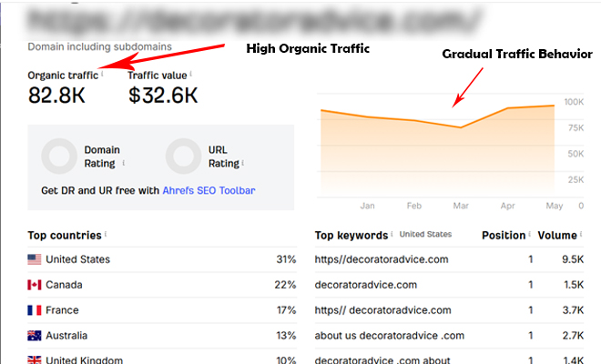
Task: Click the France country row
Action: (162, 310)
